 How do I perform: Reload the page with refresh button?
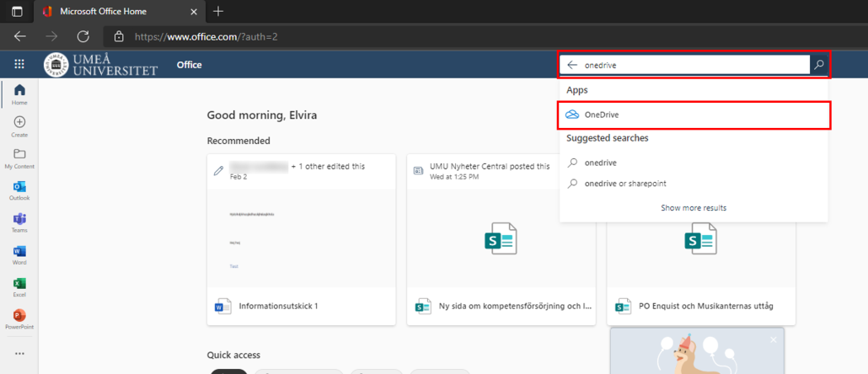pos(83,36)
